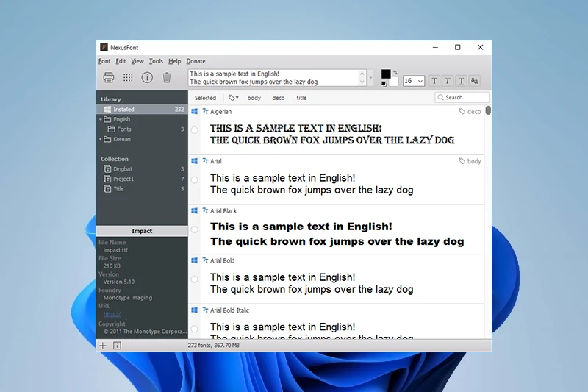Click the plus icon in status bar

click(x=103, y=345)
